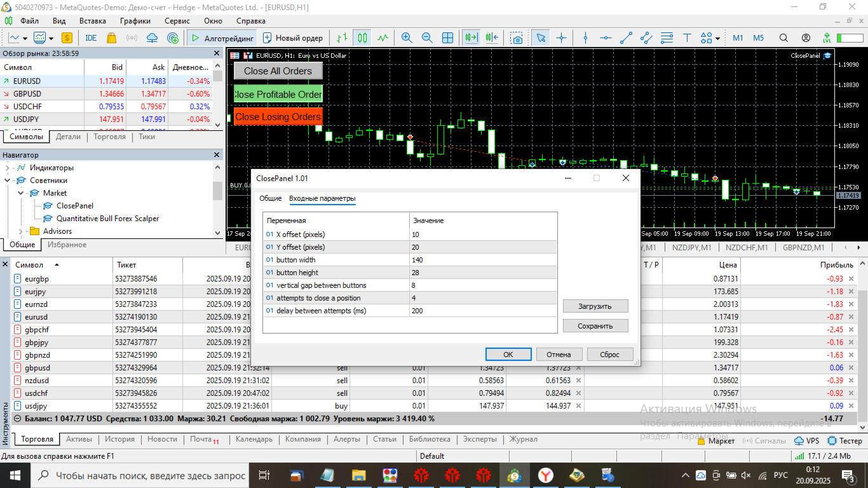Image resolution: width=868 pixels, height=488 pixels.
Task: Click the search magnifier toolbar icon
Action: click(x=784, y=38)
